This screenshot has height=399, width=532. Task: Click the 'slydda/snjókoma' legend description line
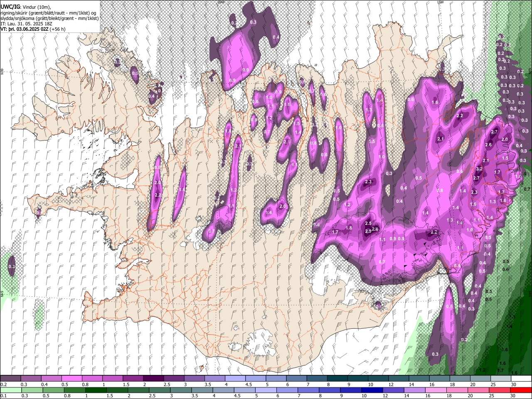pos(49,18)
